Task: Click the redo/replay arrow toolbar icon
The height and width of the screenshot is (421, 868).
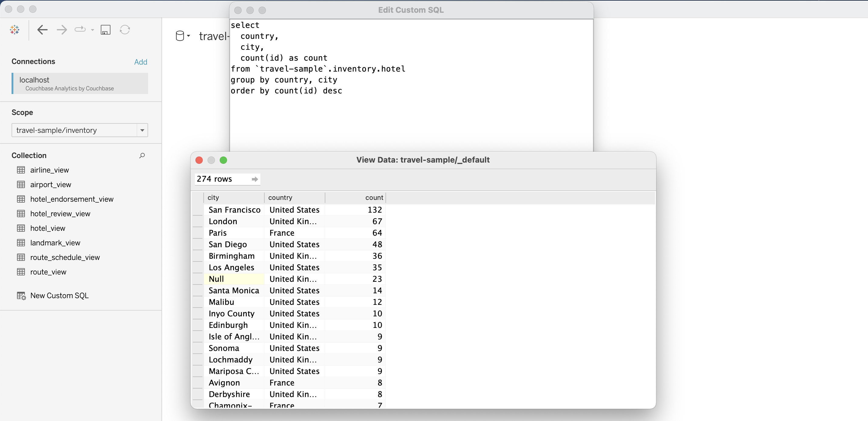Action: pos(80,30)
